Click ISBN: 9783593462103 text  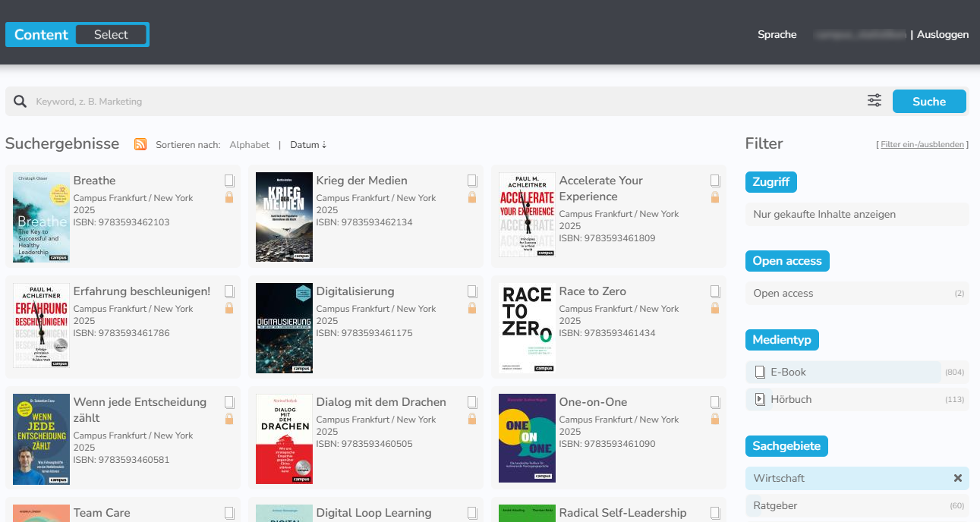pyautogui.click(x=121, y=222)
